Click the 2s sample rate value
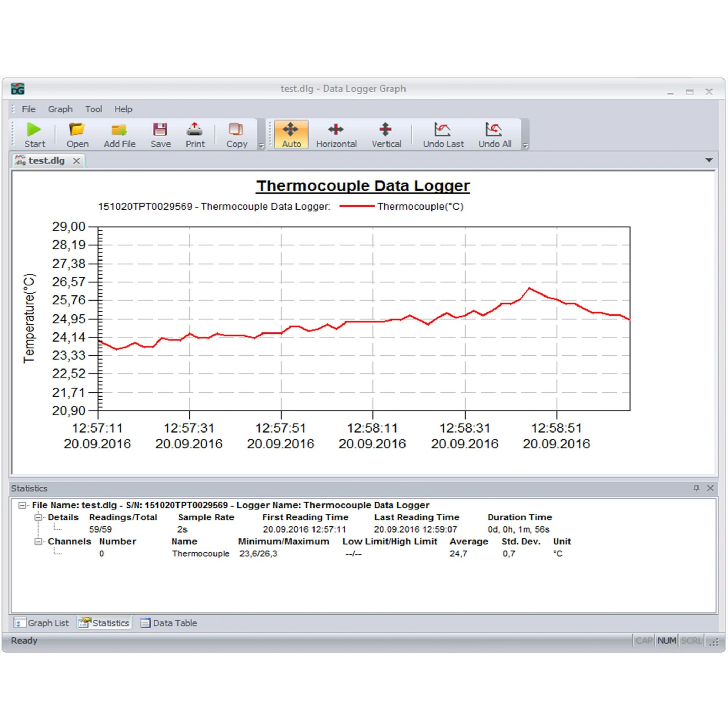This screenshot has width=728, height=728. tap(182, 529)
